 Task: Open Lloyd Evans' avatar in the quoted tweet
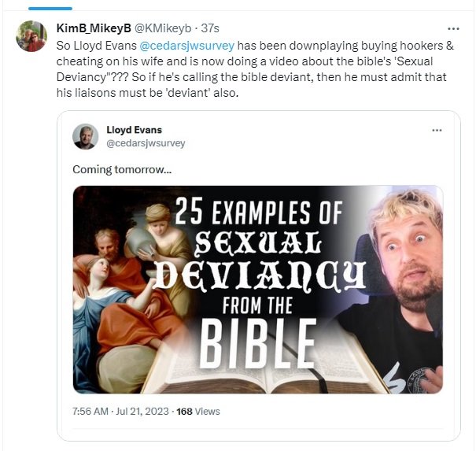(85, 136)
